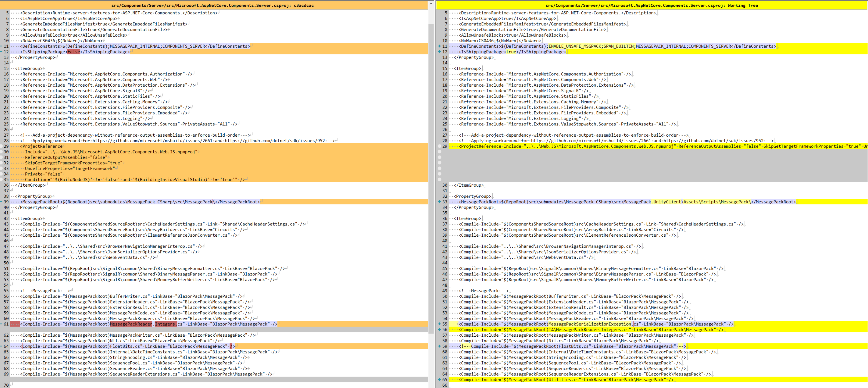Click the Condition attribute on left line 35
Viewport: 868px width, 388px height.
click(x=131, y=180)
